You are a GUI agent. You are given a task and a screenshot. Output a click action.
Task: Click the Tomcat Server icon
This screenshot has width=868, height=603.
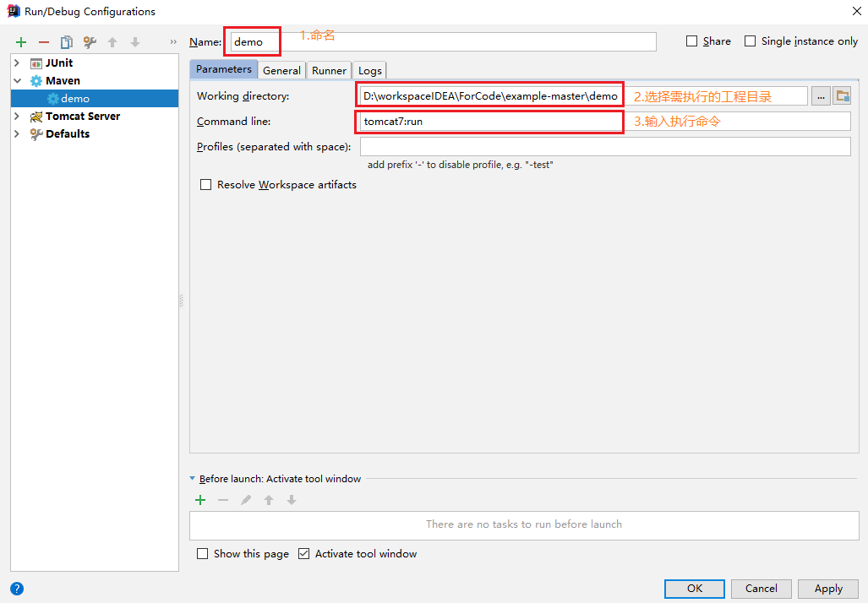click(x=36, y=117)
